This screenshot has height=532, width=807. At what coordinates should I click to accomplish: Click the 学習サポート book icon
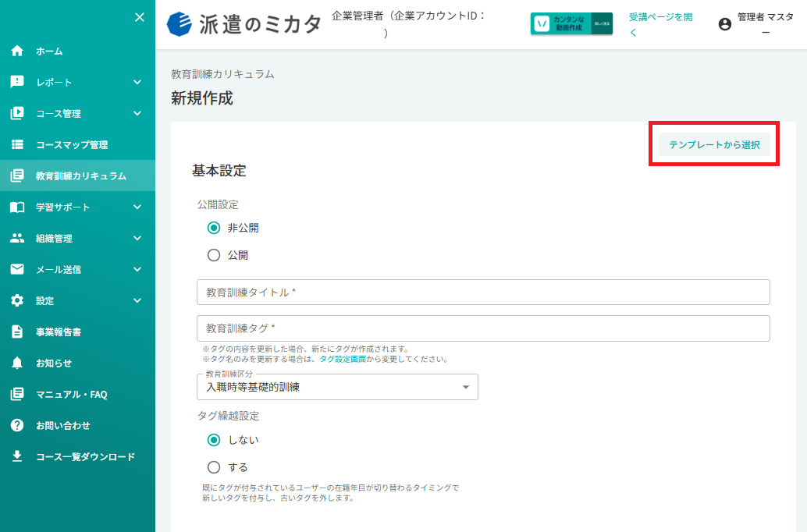(17, 207)
